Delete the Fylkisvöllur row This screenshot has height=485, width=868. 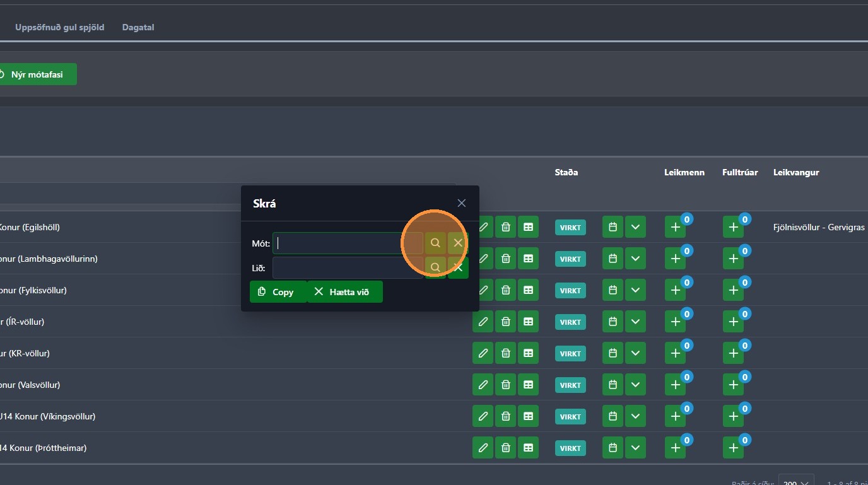[x=506, y=290]
